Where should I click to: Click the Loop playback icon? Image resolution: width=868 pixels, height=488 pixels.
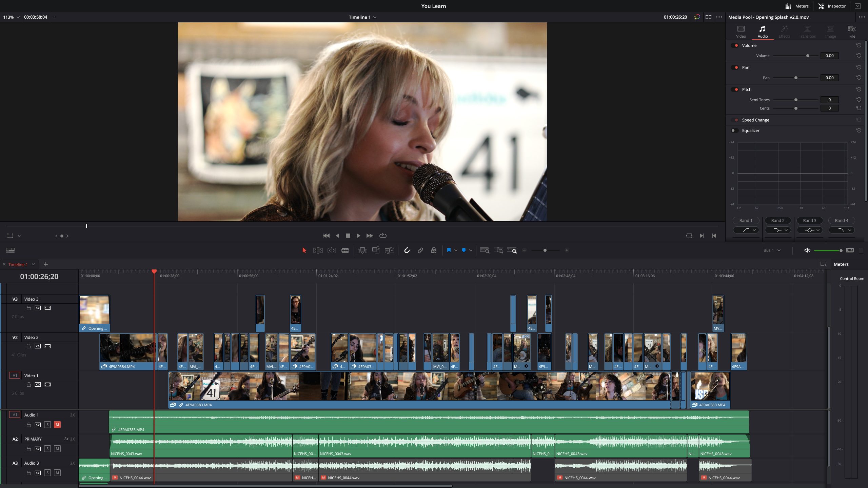[383, 236]
